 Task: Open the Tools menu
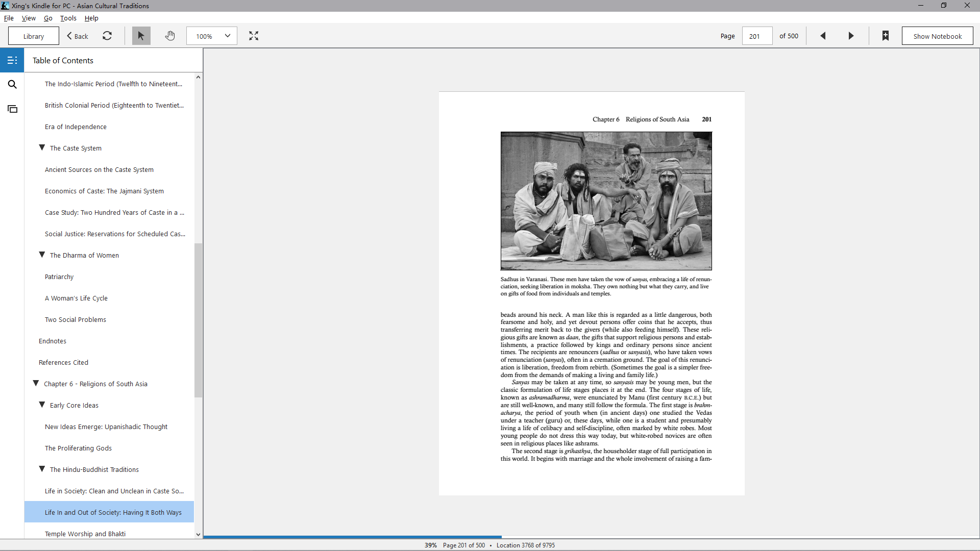[x=68, y=18]
